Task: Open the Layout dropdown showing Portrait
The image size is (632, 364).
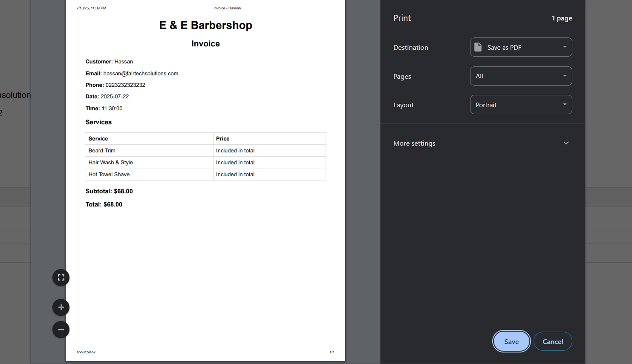Action: pyautogui.click(x=521, y=104)
